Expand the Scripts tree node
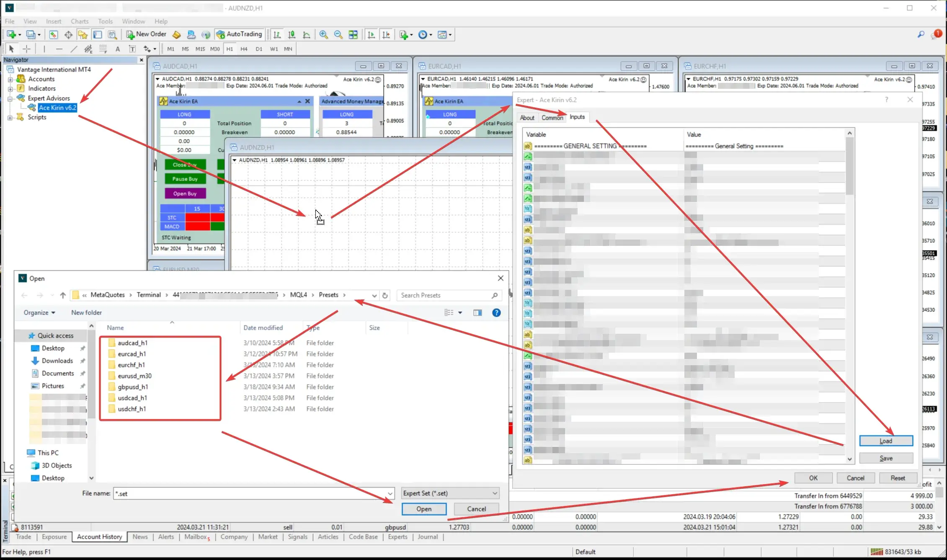 [10, 118]
